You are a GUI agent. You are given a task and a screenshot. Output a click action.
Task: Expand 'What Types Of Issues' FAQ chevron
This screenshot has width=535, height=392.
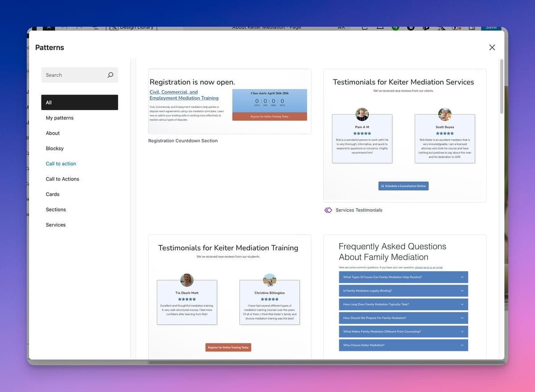(x=462, y=277)
